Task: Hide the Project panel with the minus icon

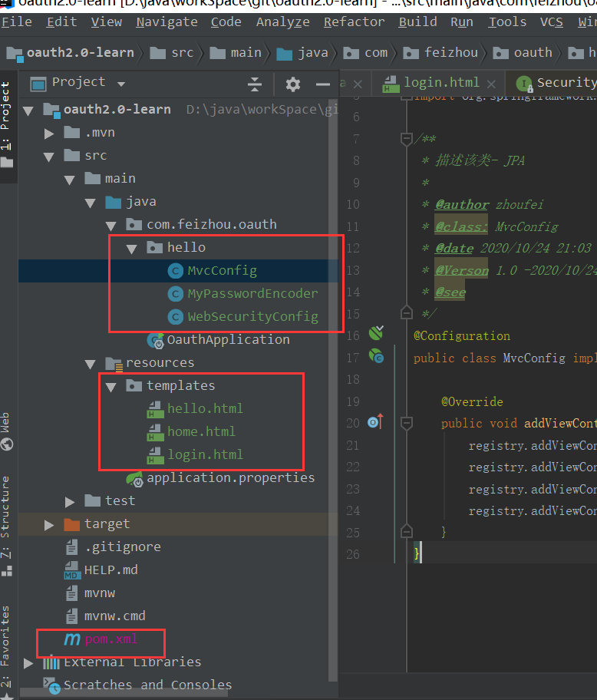Action: click(x=322, y=84)
